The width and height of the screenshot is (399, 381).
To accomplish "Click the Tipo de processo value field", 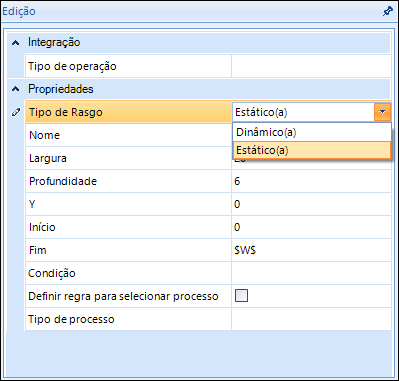I will pos(311,319).
